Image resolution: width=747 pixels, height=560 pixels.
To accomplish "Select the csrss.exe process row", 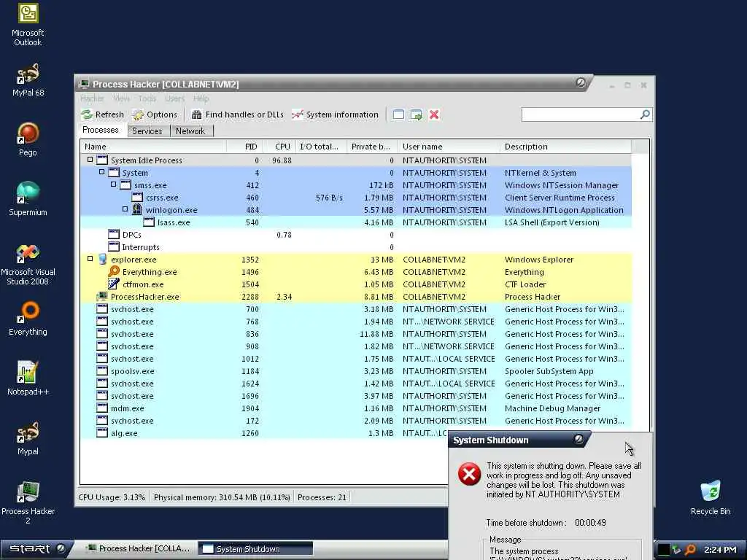I will pos(356,198).
